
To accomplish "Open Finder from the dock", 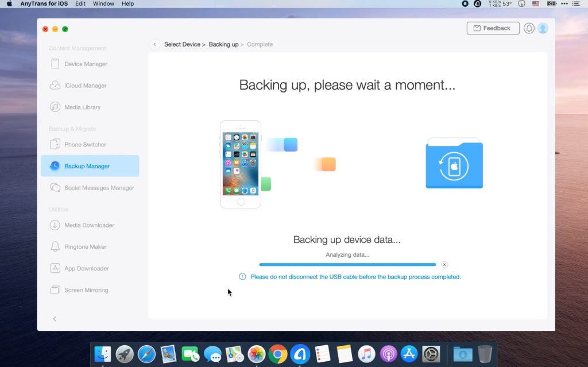I will (102, 354).
